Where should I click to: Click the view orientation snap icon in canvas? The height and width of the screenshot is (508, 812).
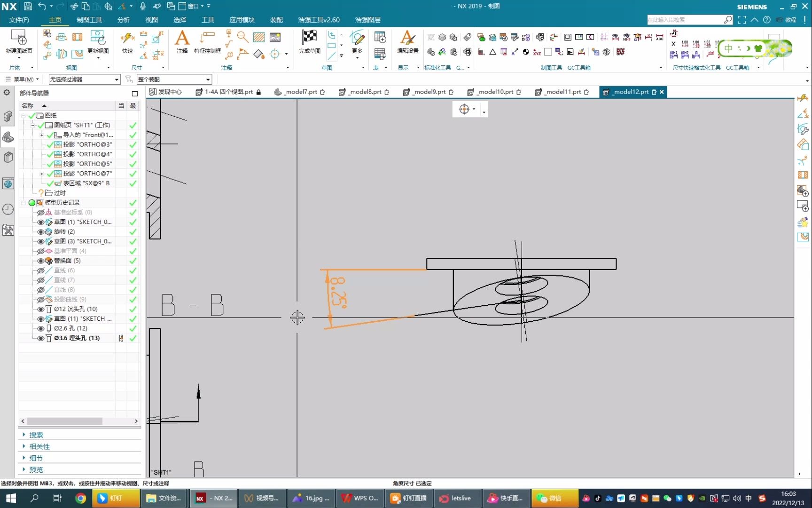point(464,109)
